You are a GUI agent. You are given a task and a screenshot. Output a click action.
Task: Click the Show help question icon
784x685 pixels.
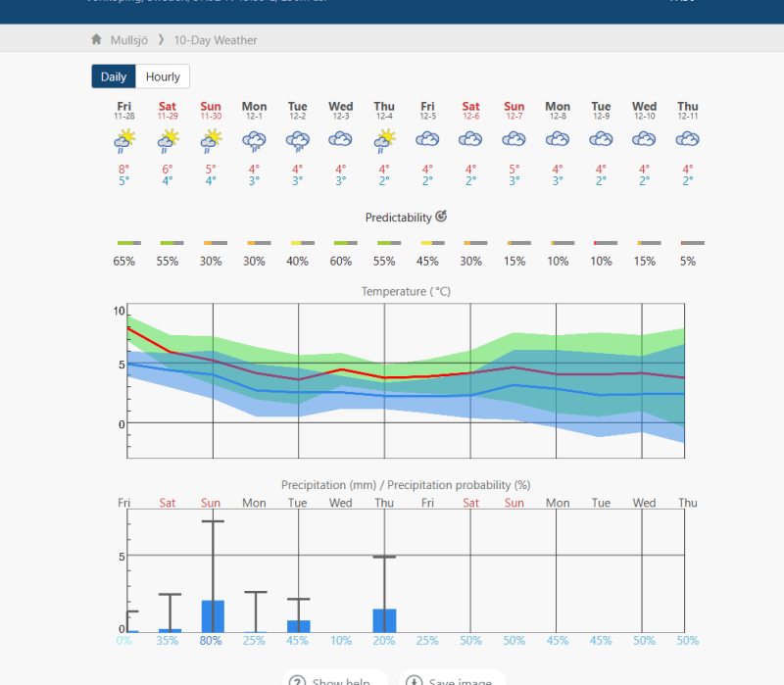[298, 680]
